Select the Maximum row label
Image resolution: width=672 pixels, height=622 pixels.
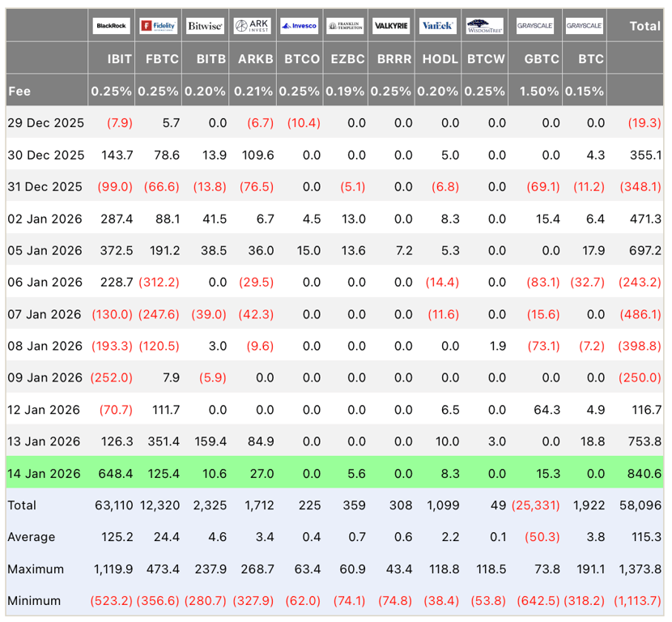(36, 569)
